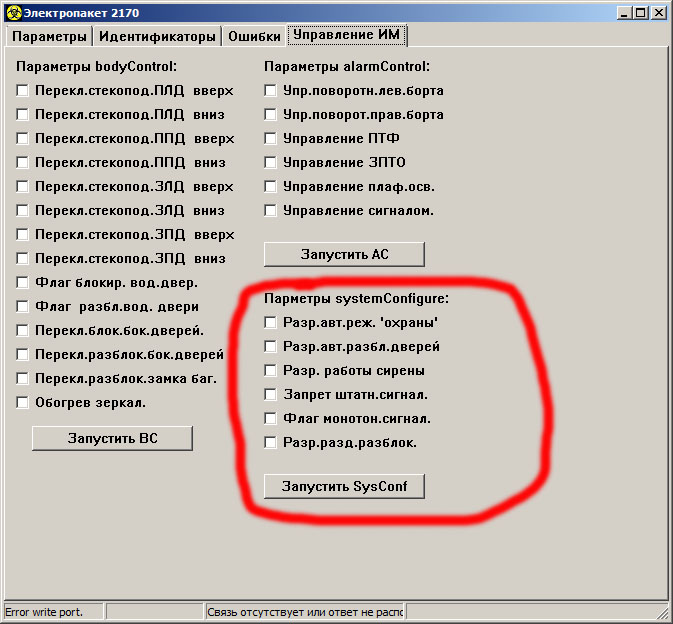The width and height of the screenshot is (673, 624).
Task: Click the Запустить SysConf button
Action: 344,486
